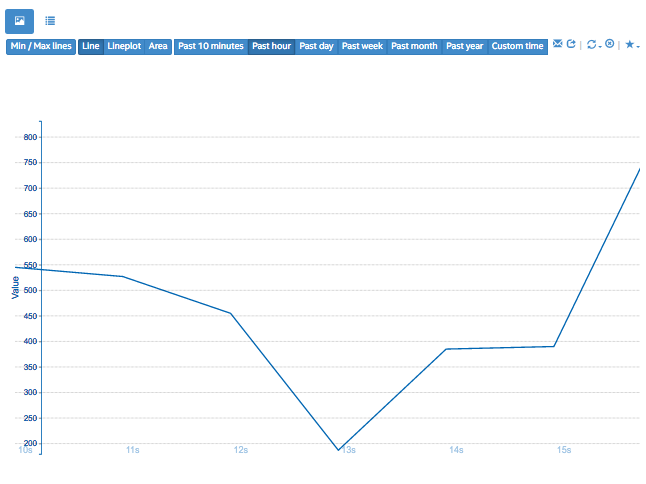The height and width of the screenshot is (484, 646).
Task: Click the share export icon
Action: (571, 45)
